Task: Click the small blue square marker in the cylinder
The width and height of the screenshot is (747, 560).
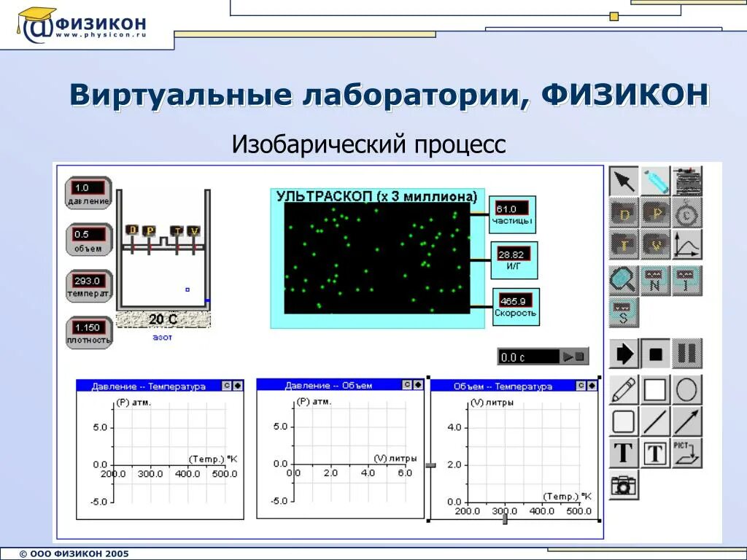Action: 187,289
